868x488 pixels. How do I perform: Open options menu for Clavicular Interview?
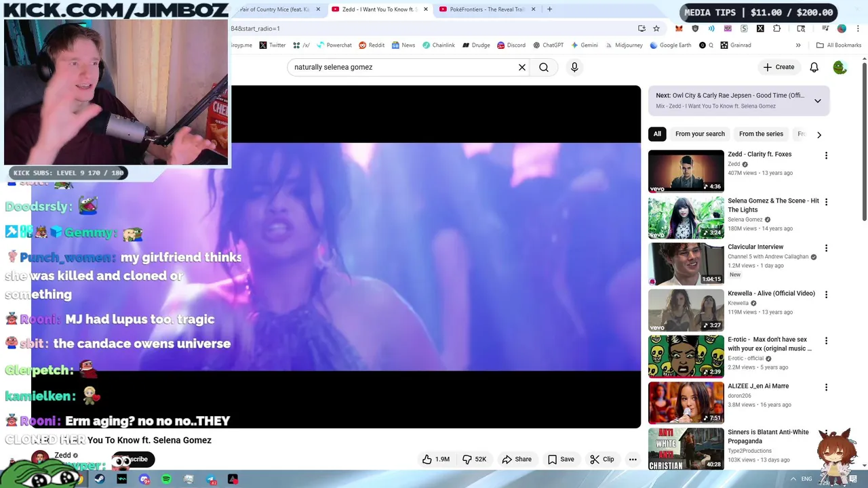click(826, 248)
